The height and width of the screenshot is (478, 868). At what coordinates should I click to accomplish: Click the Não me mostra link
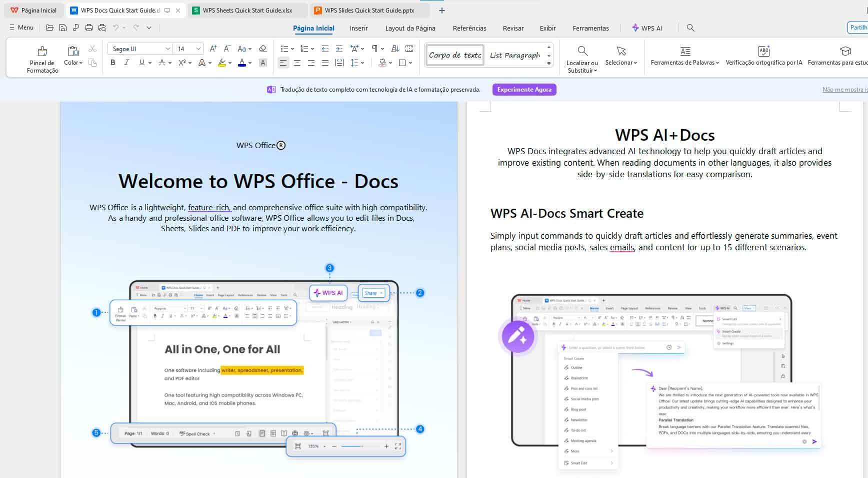click(844, 90)
